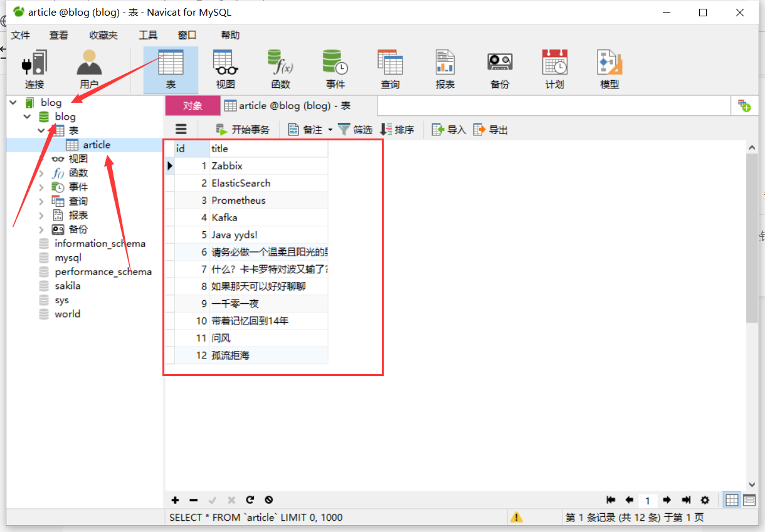Click the 导入 import button
The image size is (765, 532).
point(449,130)
